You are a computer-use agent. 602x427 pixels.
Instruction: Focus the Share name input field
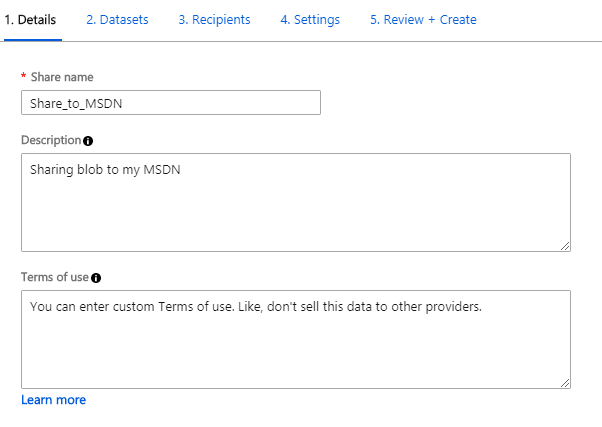pyautogui.click(x=171, y=103)
